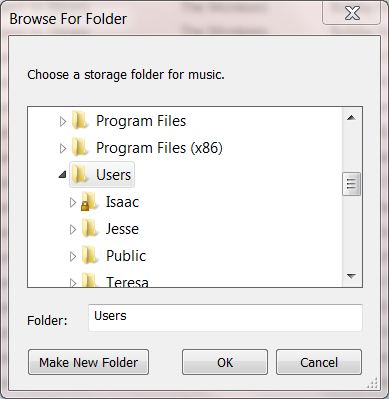
Task: Expand the Program Files tree node
Action: (63, 121)
